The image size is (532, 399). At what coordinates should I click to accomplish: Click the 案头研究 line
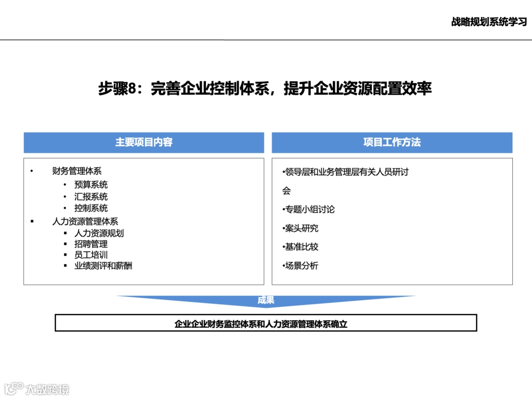coord(300,228)
